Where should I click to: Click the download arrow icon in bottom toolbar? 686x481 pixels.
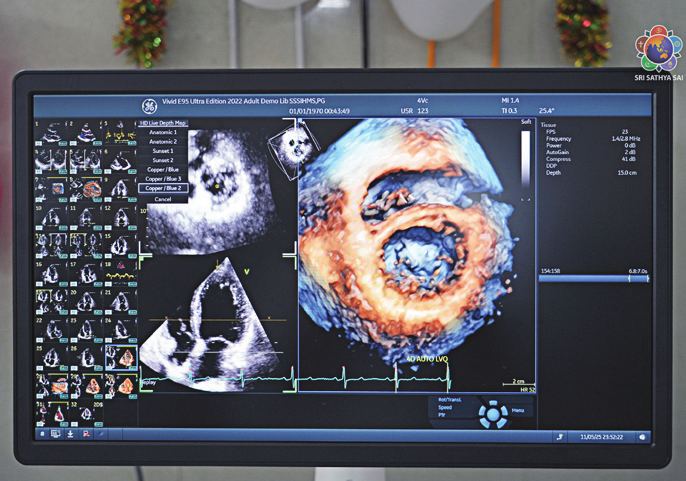click(70, 434)
